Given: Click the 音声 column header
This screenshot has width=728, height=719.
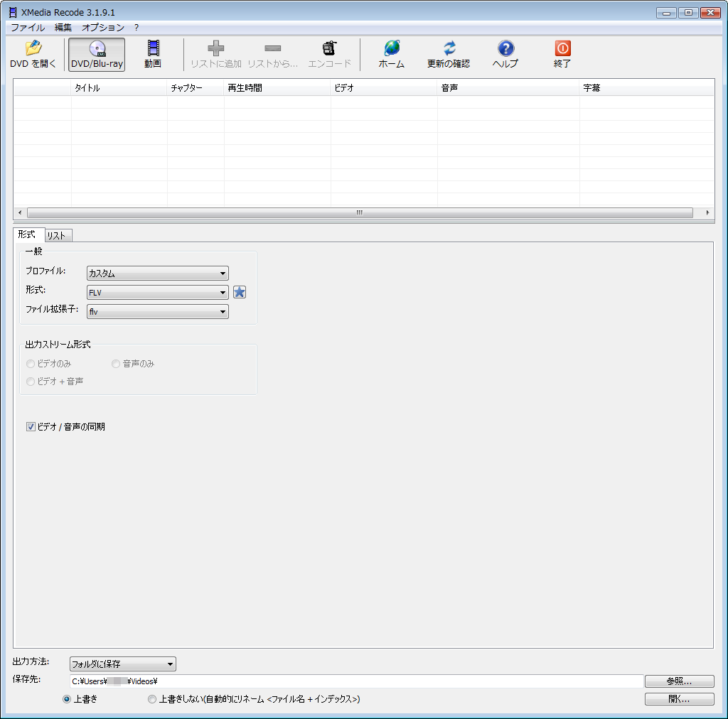Looking at the screenshot, I should click(x=508, y=87).
